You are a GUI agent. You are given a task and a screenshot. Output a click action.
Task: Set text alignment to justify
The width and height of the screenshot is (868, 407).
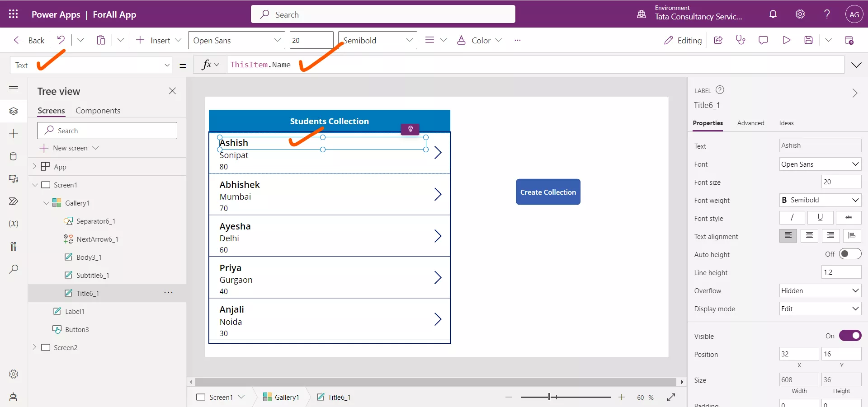point(852,236)
